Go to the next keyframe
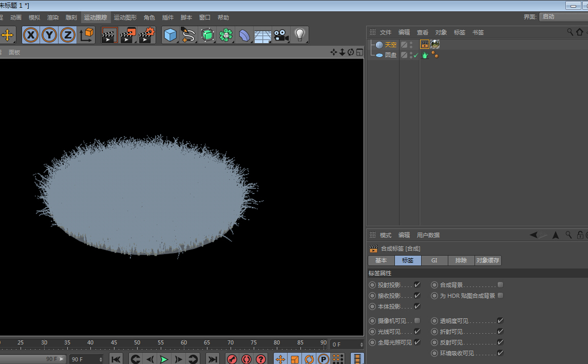Screen dimensions: 588x364 point(193,359)
